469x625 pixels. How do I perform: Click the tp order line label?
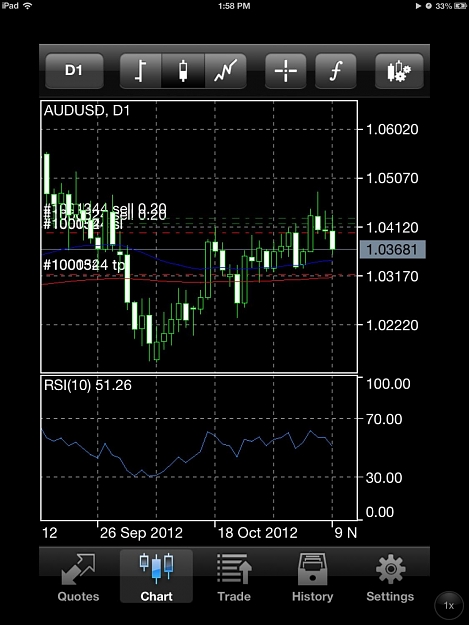coord(84,265)
